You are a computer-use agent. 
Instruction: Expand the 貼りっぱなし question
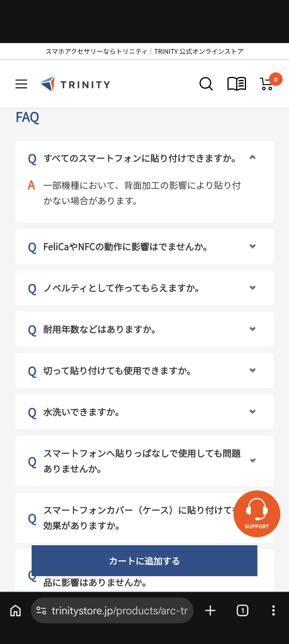(144, 461)
